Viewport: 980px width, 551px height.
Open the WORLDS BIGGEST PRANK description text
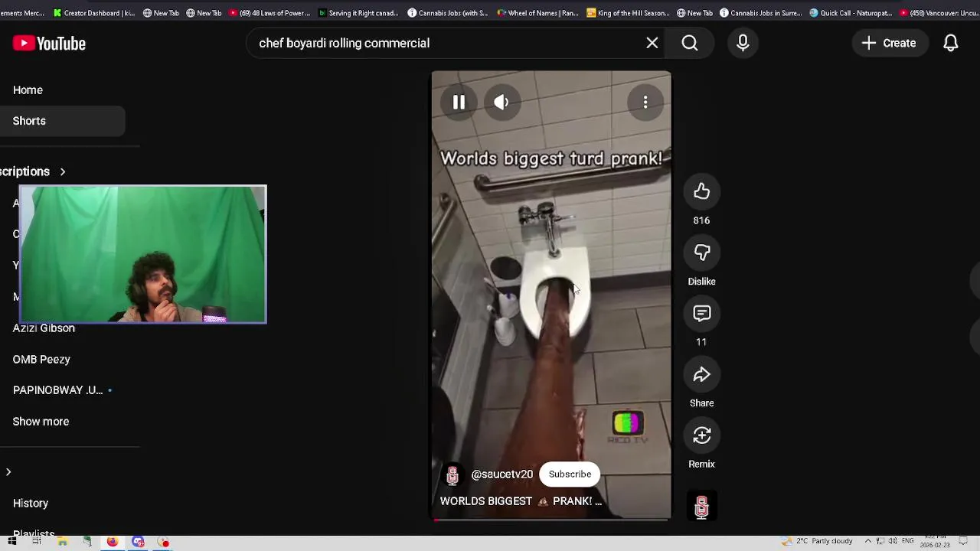tap(521, 501)
